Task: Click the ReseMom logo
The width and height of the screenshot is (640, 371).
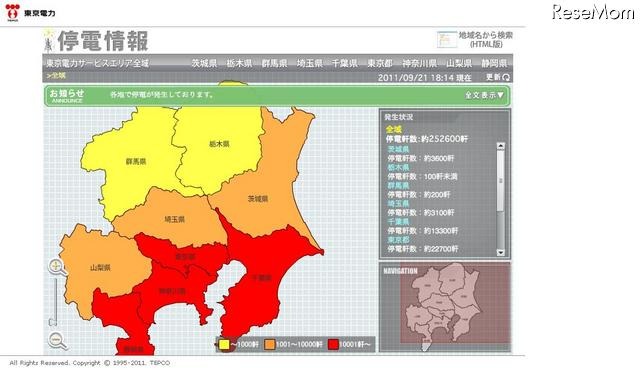Action: point(593,12)
